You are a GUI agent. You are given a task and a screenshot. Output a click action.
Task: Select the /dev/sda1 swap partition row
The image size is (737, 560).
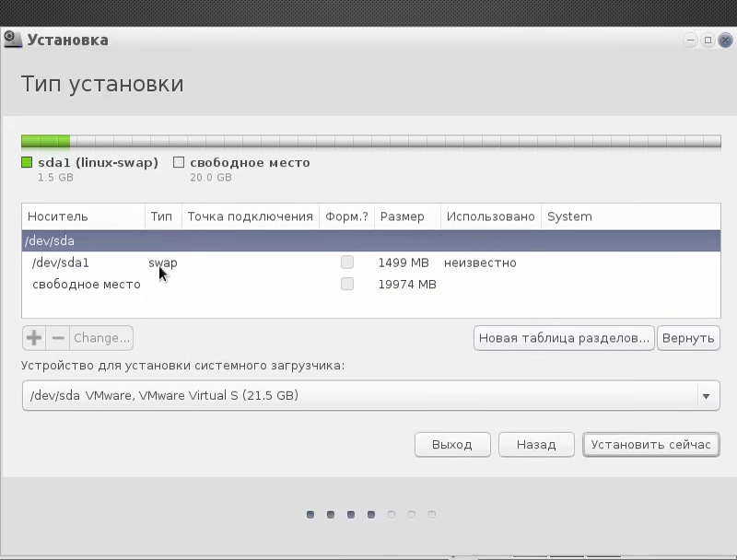371,262
